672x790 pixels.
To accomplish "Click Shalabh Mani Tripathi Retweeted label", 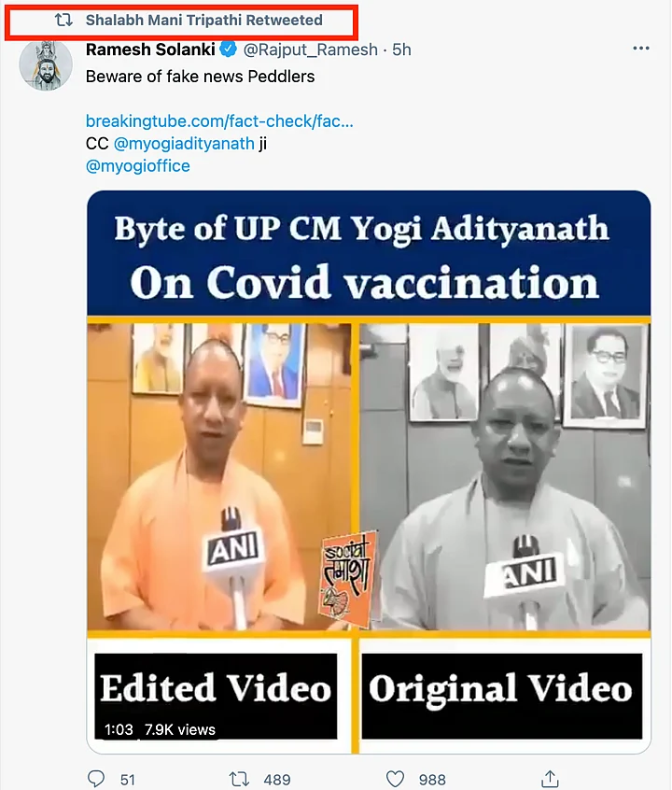I will click(204, 21).
